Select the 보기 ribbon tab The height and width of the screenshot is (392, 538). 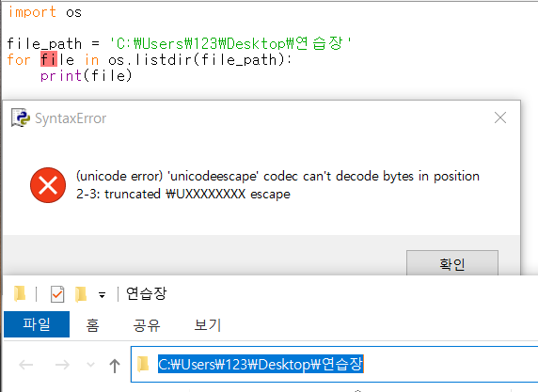(207, 324)
